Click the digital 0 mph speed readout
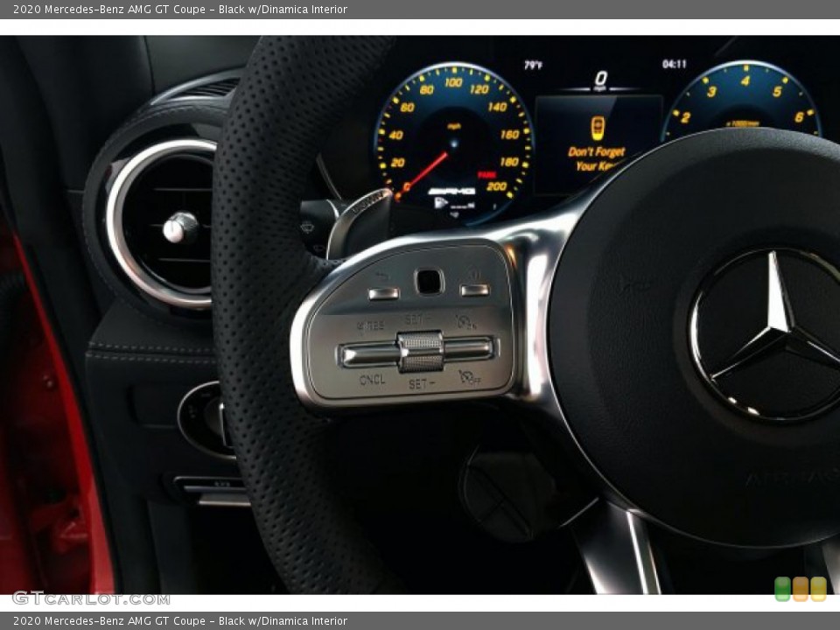Image resolution: width=840 pixels, height=630 pixels. pyautogui.click(x=601, y=78)
